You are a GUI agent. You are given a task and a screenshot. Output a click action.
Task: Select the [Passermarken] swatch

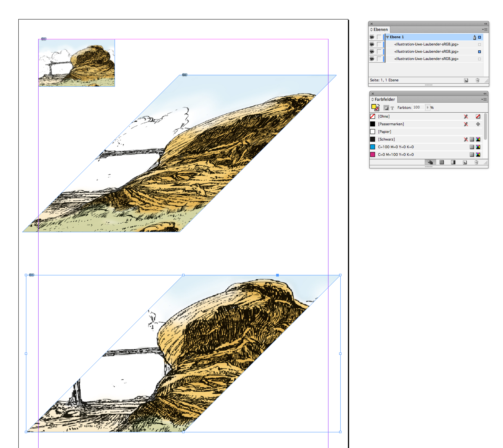pos(426,124)
